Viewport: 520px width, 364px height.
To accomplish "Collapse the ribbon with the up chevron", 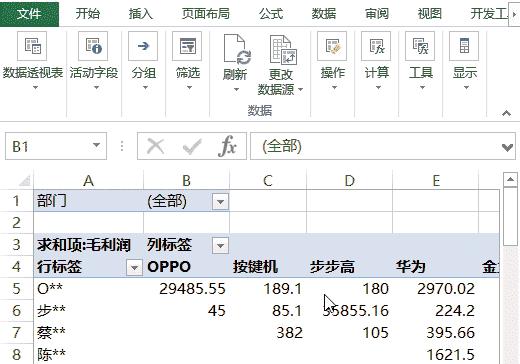I will tap(506, 113).
